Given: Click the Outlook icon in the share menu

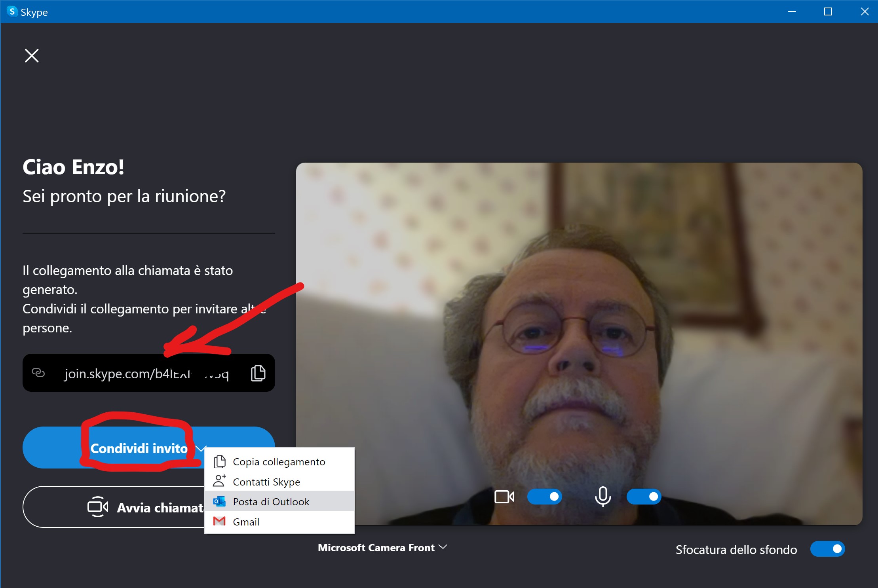Looking at the screenshot, I should pyautogui.click(x=219, y=501).
